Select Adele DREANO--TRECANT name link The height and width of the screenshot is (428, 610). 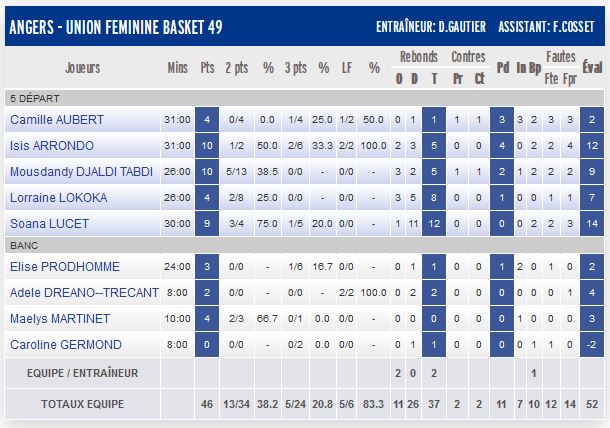pyautogui.click(x=83, y=293)
